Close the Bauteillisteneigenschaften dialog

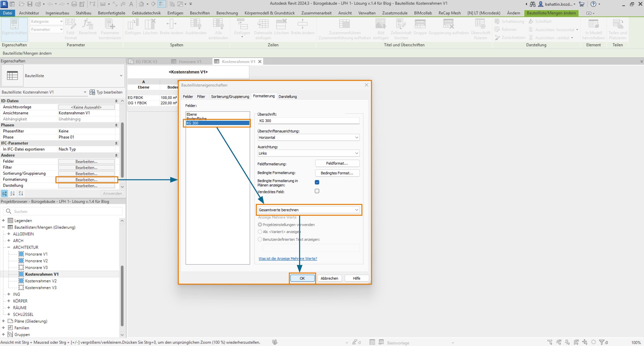(366, 85)
